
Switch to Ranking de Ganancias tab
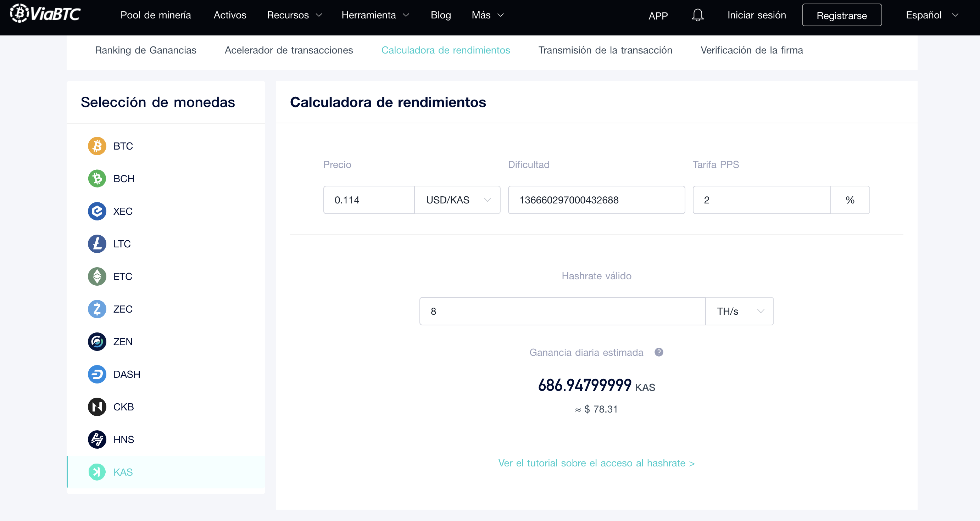(x=145, y=50)
